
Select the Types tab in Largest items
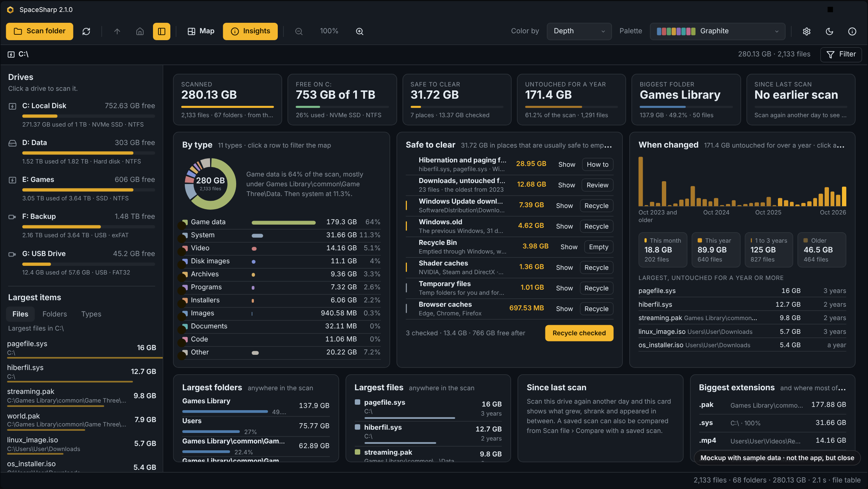(91, 314)
